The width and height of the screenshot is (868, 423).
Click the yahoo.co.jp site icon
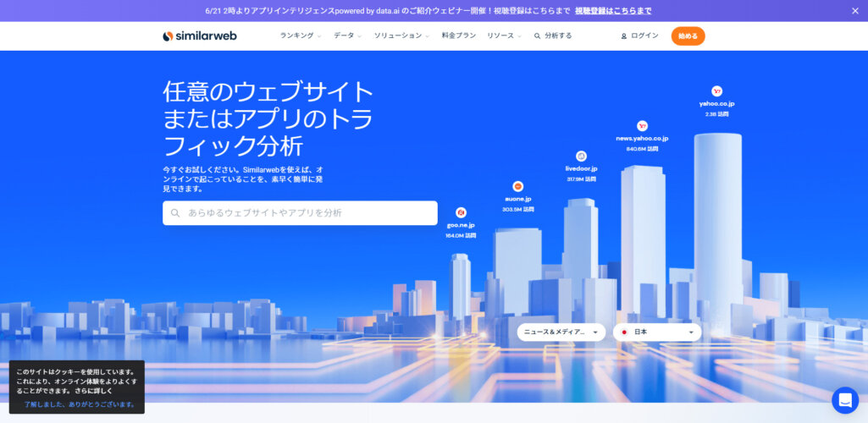point(717,91)
